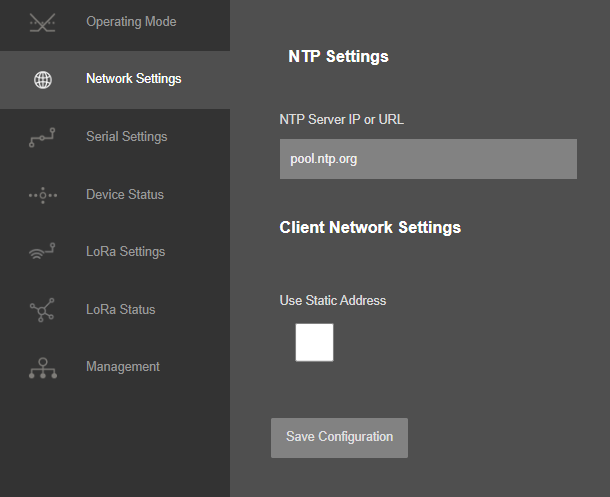Click the LoRa Settings wireless icon
This screenshot has width=610, height=497.
tap(42, 252)
